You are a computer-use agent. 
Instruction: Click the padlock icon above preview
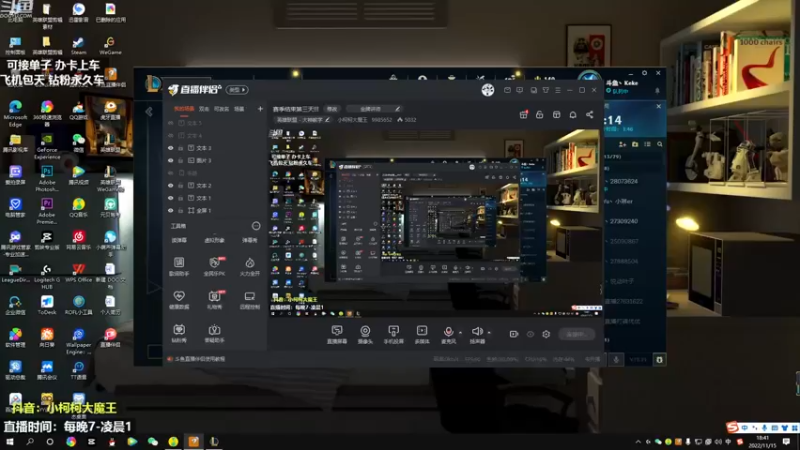[x=539, y=114]
